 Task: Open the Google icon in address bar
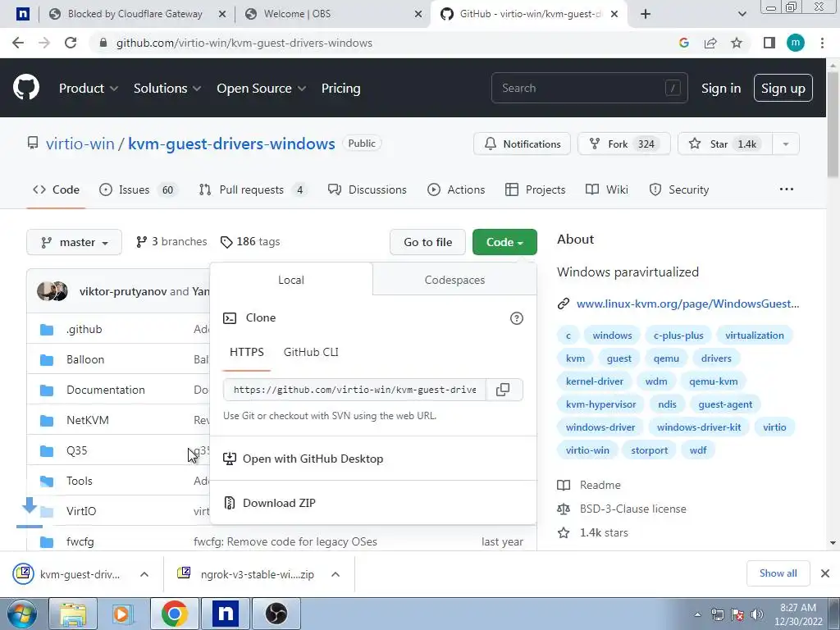[683, 43]
